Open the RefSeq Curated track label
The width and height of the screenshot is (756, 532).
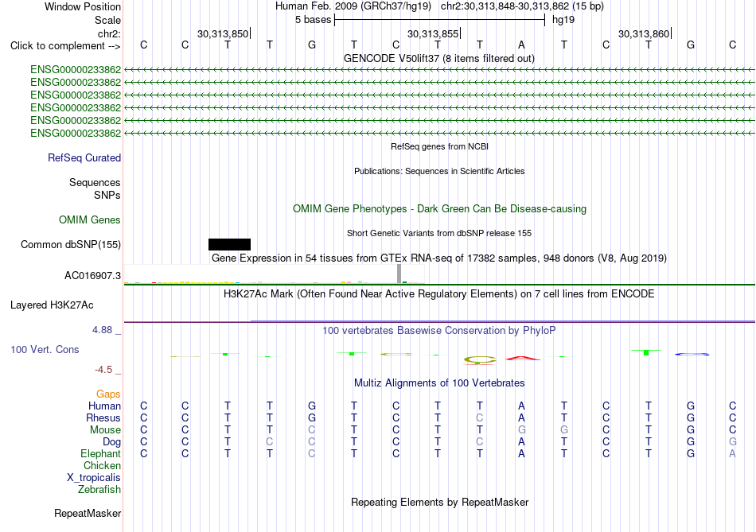(84, 157)
